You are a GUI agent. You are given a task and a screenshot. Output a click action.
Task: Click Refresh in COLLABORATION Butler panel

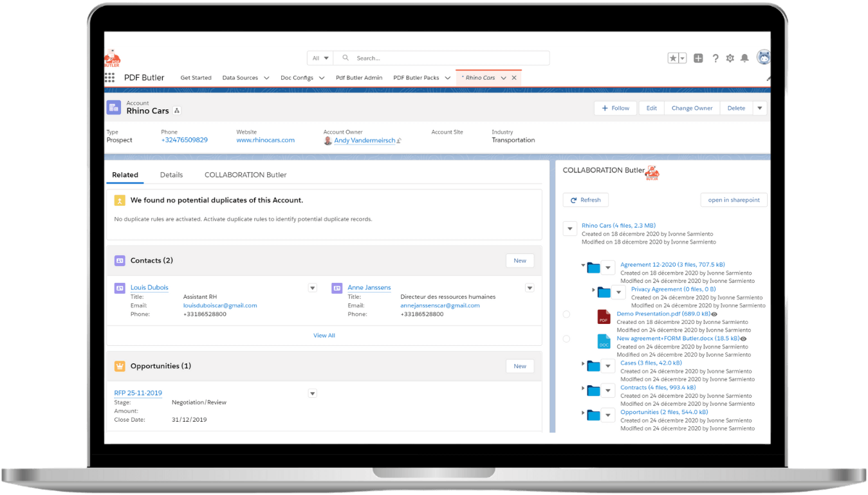(x=586, y=200)
